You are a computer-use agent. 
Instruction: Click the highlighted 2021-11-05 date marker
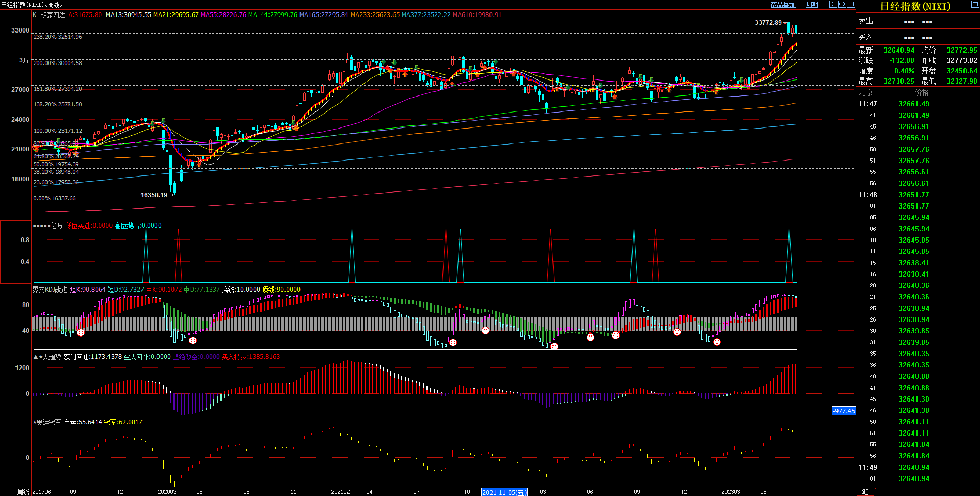coord(504,492)
